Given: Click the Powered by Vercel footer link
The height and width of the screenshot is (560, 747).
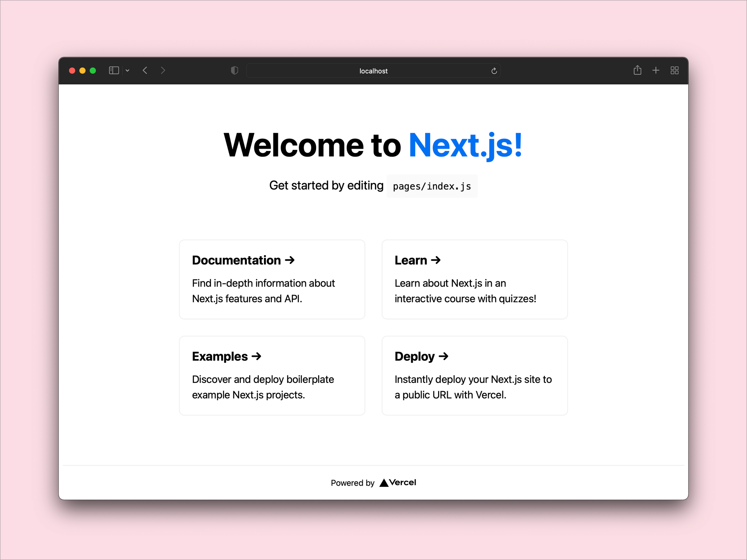Looking at the screenshot, I should 373,482.
